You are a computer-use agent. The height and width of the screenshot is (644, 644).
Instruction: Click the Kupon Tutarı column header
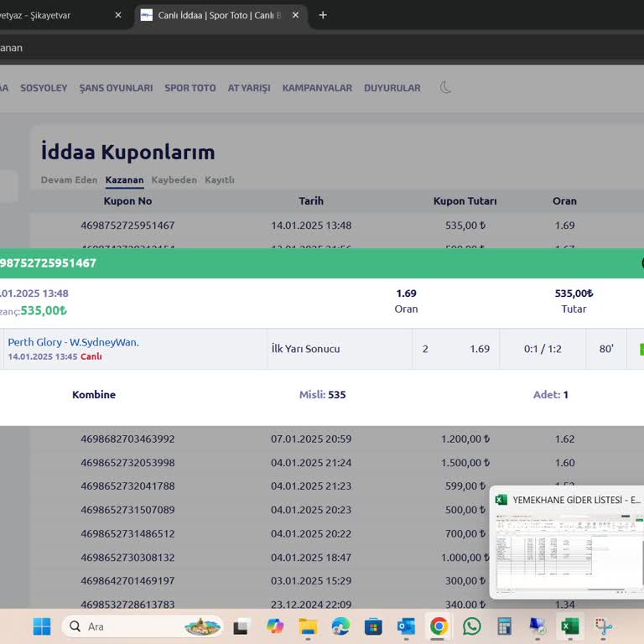pos(465,201)
